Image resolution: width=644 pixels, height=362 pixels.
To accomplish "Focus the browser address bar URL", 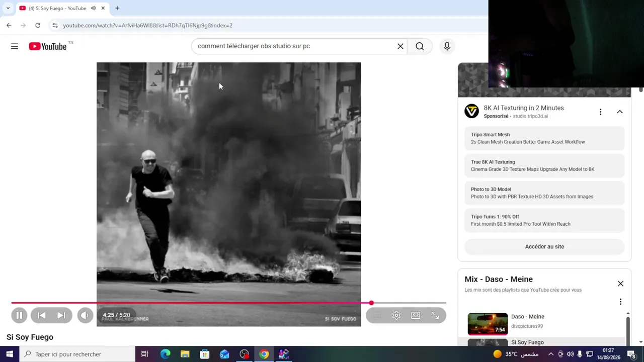I will 147,25.
